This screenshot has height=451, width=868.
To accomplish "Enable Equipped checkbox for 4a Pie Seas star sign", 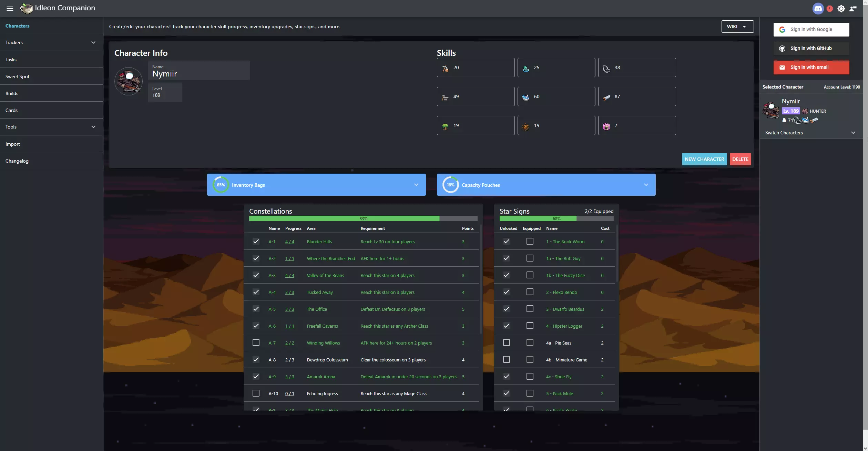I will click(x=529, y=342).
